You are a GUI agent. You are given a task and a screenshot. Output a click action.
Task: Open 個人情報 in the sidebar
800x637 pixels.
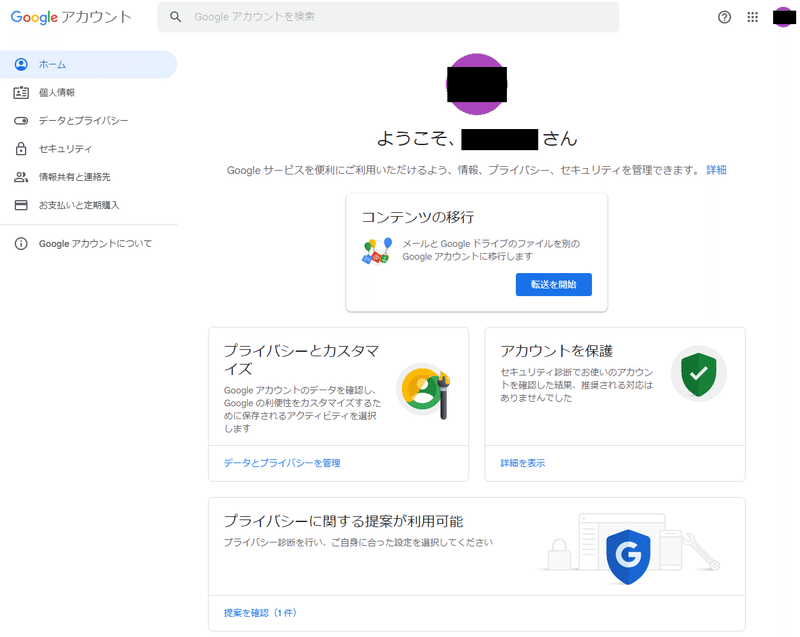point(88,92)
